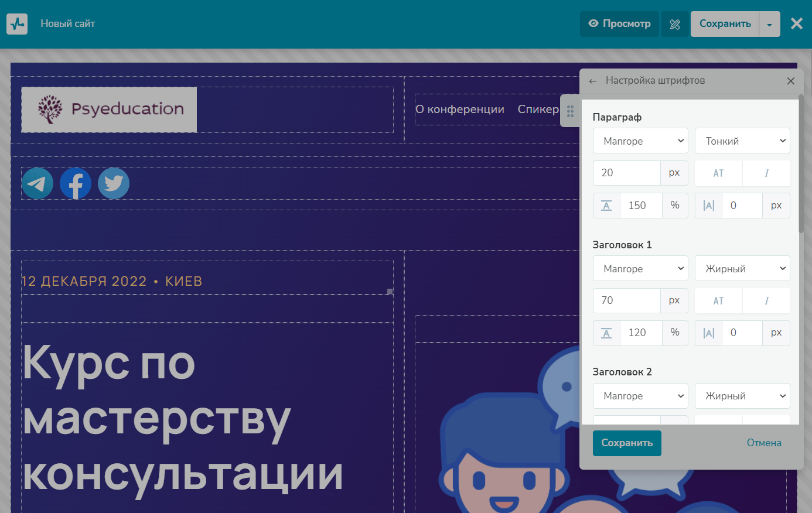Go back using font settings panel arrow
This screenshot has width=812, height=513.
pos(593,81)
